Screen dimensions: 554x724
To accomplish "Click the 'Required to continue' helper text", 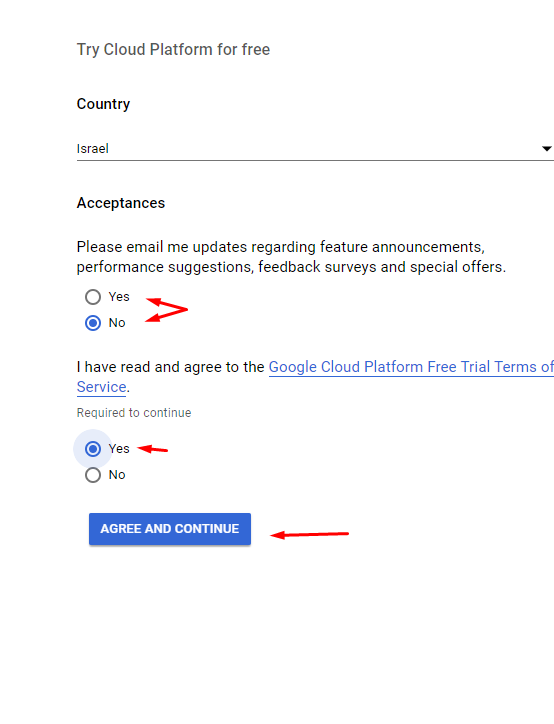I will [134, 413].
